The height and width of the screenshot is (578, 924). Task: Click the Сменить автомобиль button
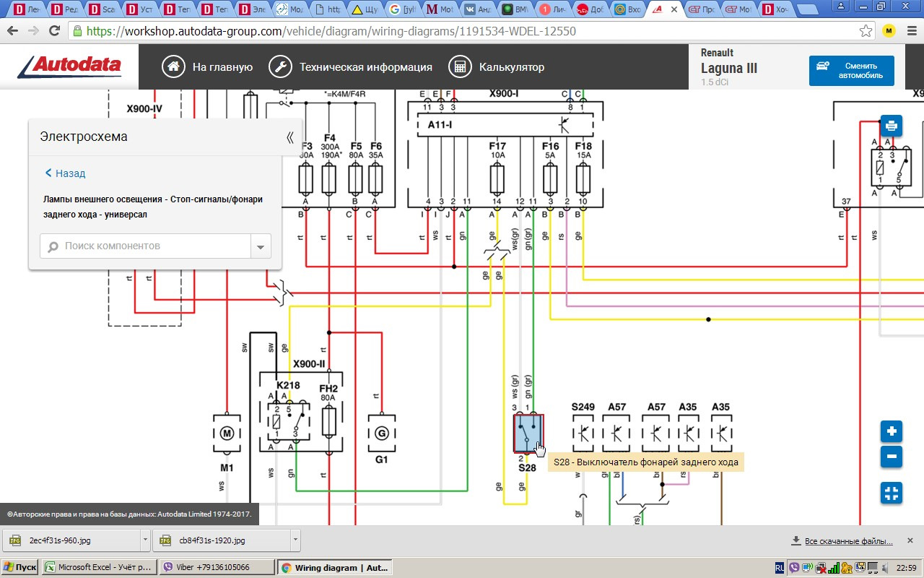[x=851, y=70]
